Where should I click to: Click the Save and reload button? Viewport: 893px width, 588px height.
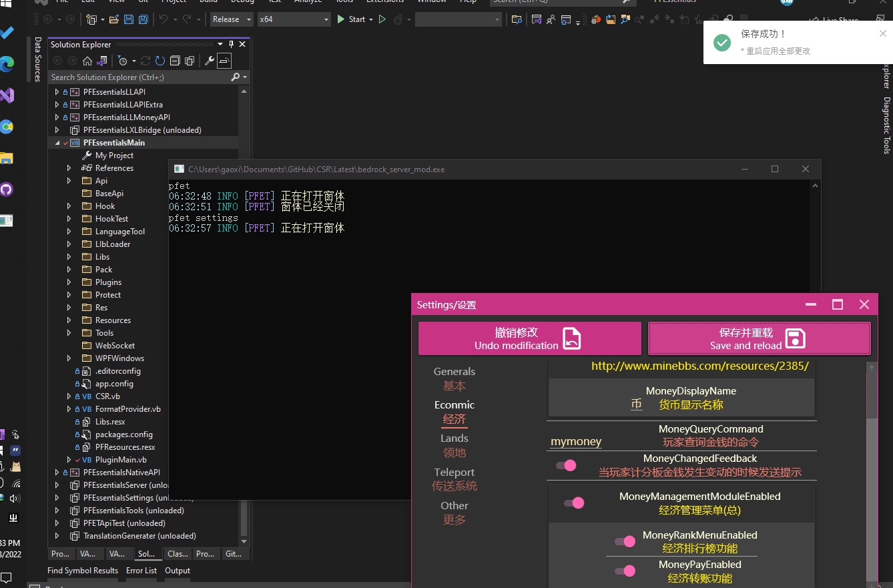click(x=760, y=338)
